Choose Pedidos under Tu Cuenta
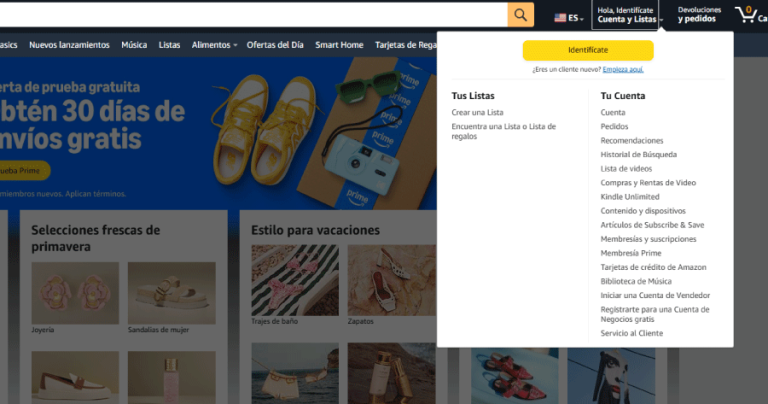The width and height of the screenshot is (768, 404). [x=614, y=126]
